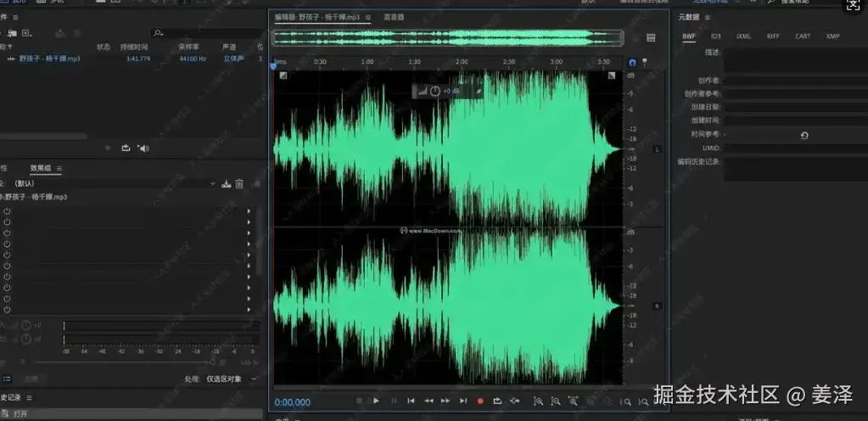Click the icon right of the overview navigator
Viewport: 868px width, 421px height.
[x=651, y=37]
